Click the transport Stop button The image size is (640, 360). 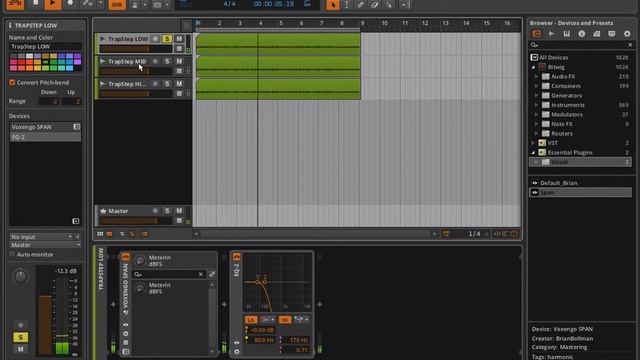(36, 4)
